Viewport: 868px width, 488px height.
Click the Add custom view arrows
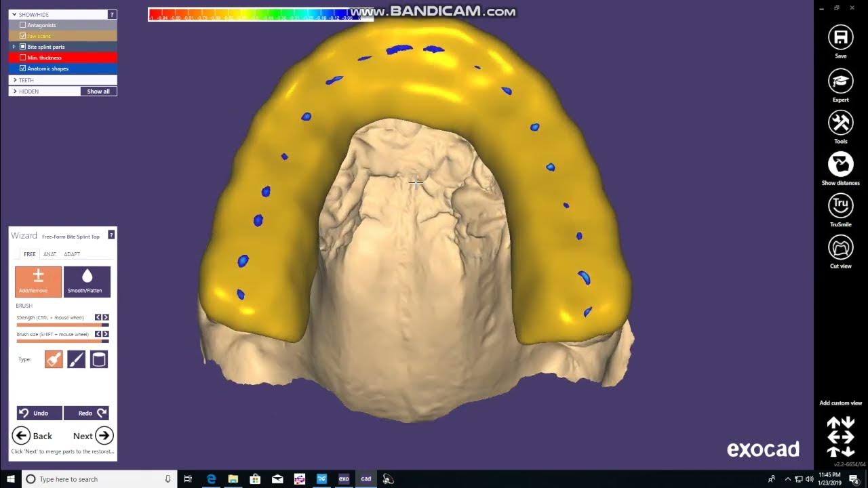pyautogui.click(x=840, y=436)
